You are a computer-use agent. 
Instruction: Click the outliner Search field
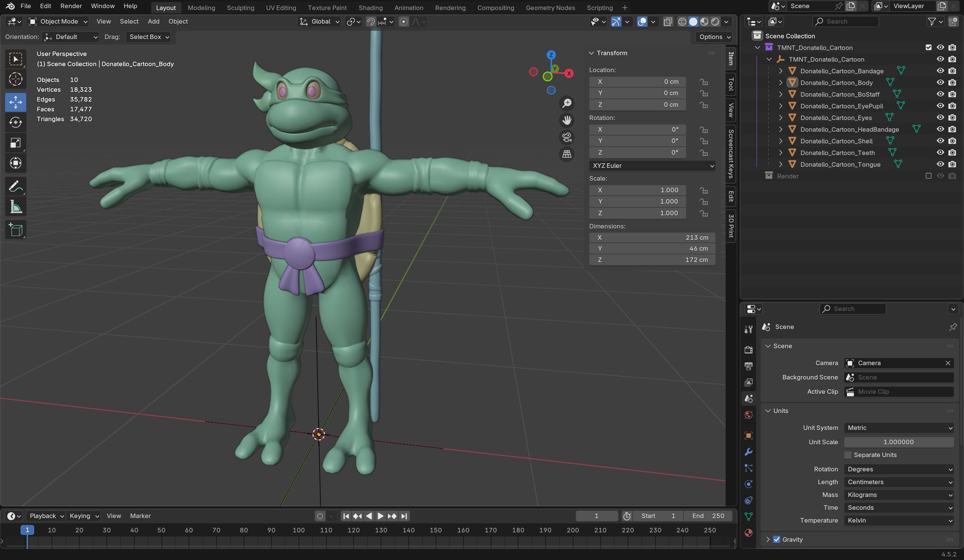pyautogui.click(x=846, y=21)
